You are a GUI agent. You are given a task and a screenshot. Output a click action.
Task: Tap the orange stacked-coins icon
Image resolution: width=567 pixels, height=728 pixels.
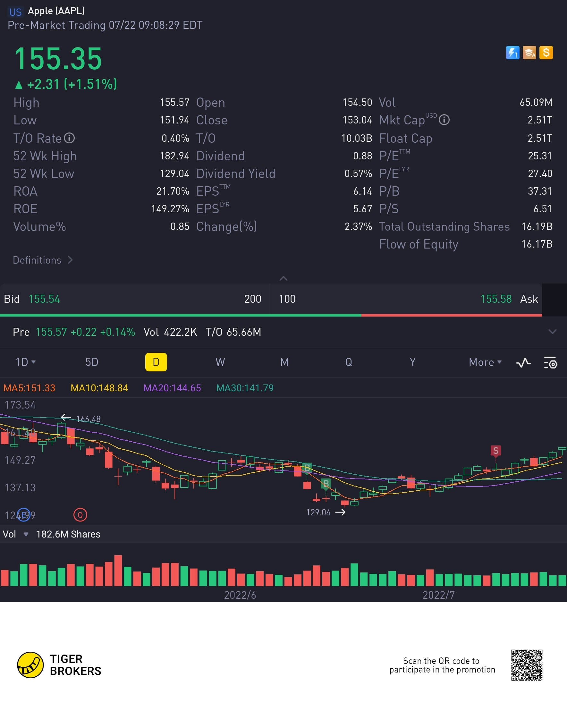[529, 53]
